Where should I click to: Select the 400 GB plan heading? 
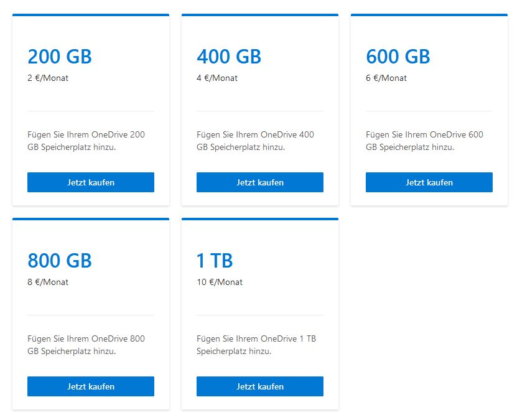coord(228,56)
